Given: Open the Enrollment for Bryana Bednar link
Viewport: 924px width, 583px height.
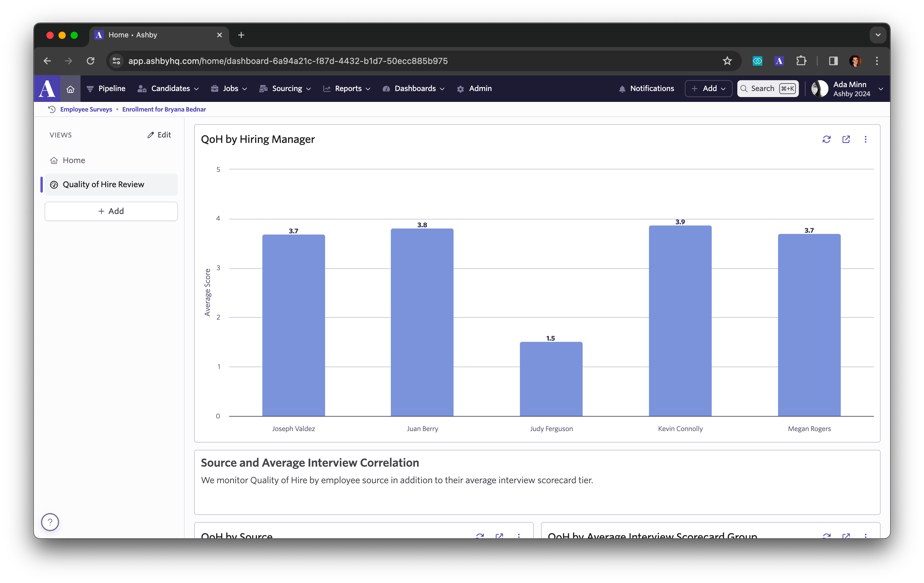Looking at the screenshot, I should click(x=164, y=109).
